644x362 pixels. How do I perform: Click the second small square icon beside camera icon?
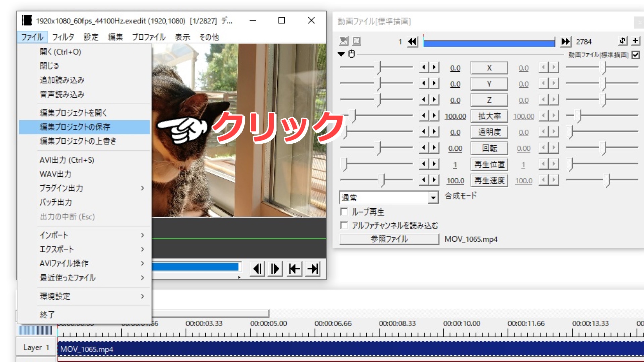click(357, 41)
